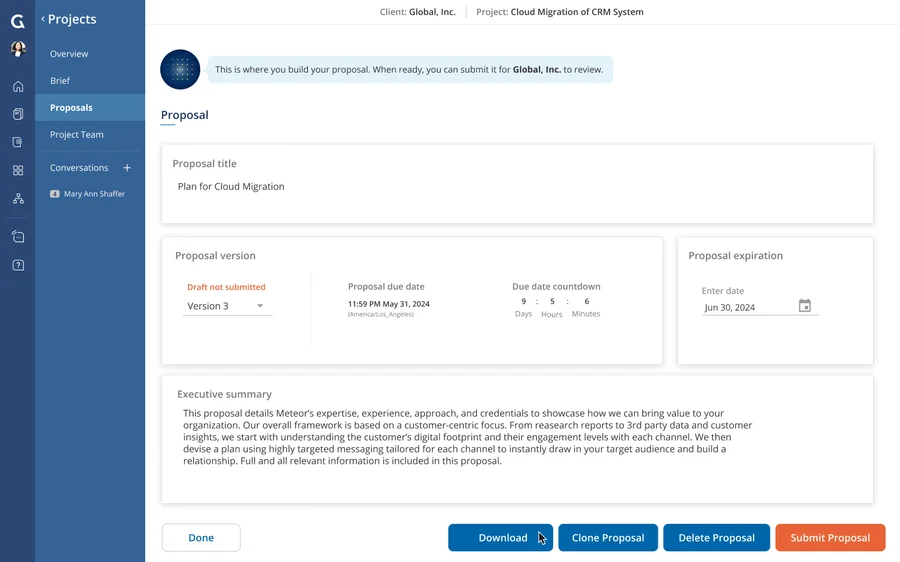Click the 'Executive summary' heading
Viewport: 900px width, 562px height.
click(x=224, y=394)
